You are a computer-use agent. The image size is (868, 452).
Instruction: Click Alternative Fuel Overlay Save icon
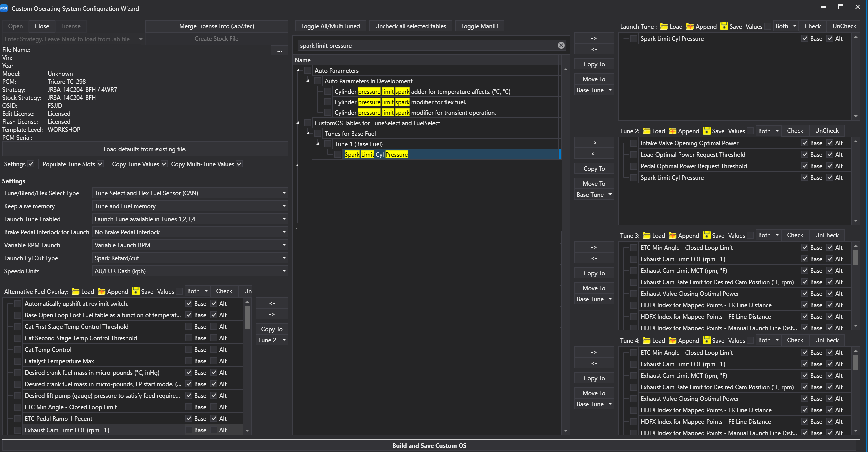[x=136, y=292]
